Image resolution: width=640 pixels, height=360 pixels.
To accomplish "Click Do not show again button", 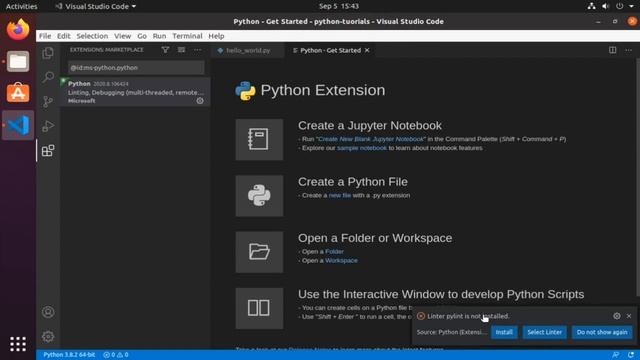I will tap(602, 332).
